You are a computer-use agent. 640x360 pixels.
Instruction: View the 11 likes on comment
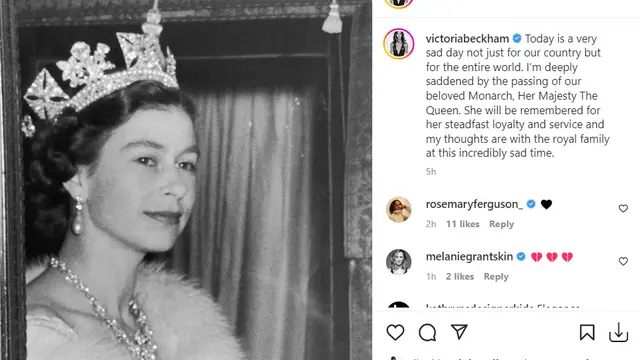click(462, 224)
